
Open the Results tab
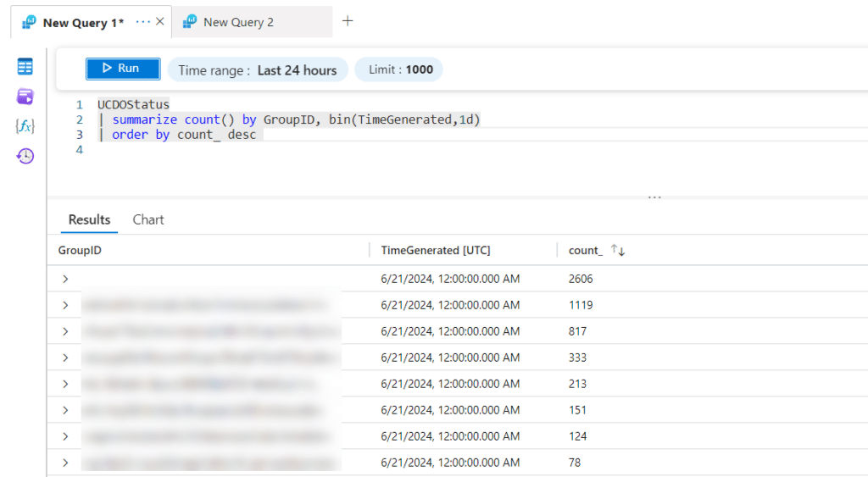89,219
